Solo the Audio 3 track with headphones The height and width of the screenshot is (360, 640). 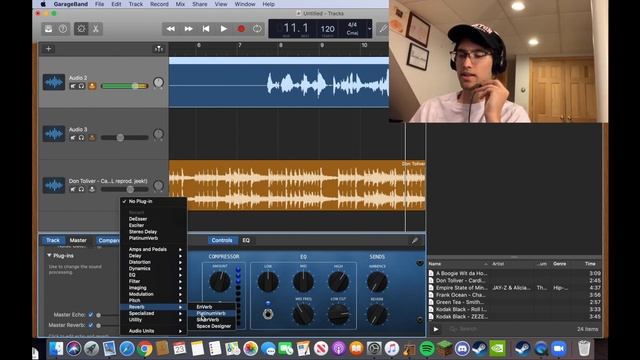click(x=81, y=138)
